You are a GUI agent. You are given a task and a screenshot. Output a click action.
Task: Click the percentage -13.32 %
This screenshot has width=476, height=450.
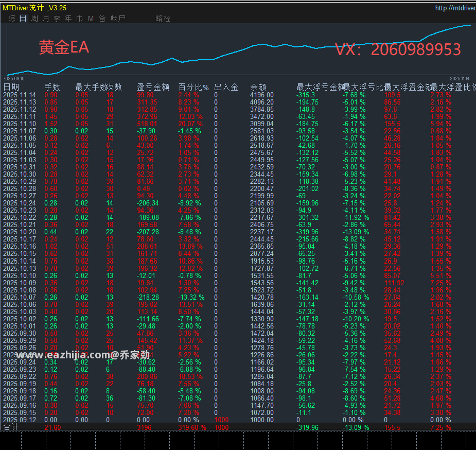click(x=191, y=298)
